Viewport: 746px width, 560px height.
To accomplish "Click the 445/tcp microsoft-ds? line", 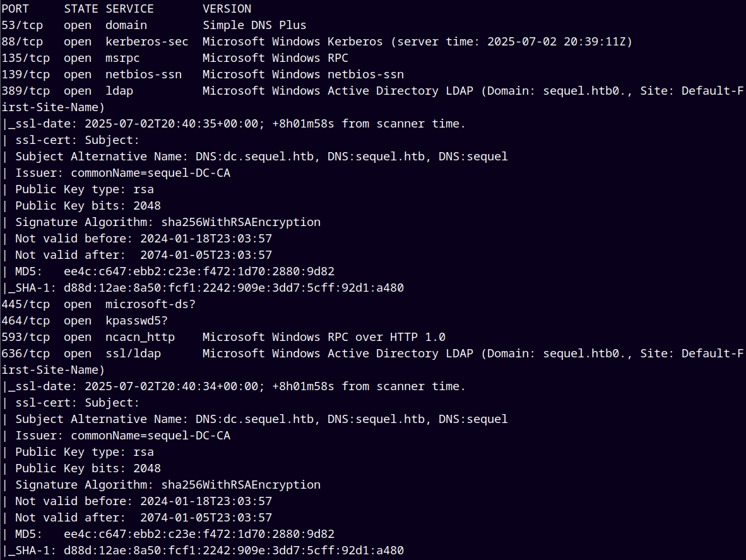I will (x=98, y=304).
